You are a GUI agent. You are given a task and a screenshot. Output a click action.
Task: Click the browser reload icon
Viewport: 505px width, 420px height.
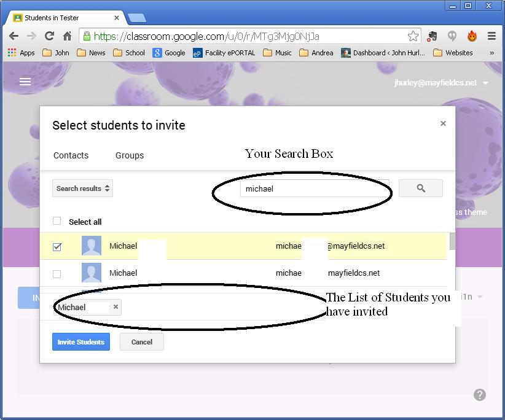(49, 36)
